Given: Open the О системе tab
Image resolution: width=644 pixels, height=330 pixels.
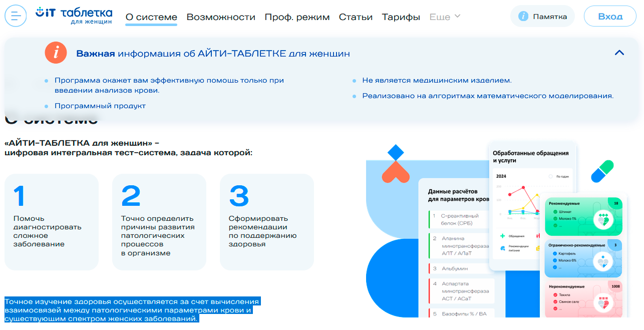Looking at the screenshot, I should pos(151,17).
